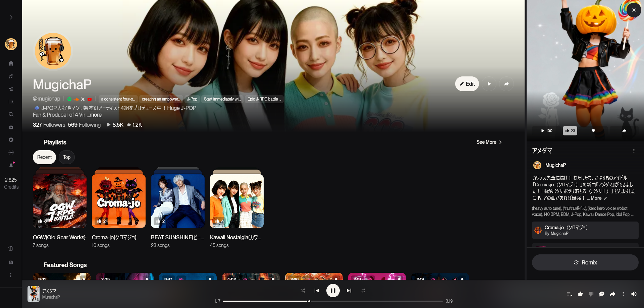
Task: Toggle repeat in the player bar
Action: tap(363, 291)
